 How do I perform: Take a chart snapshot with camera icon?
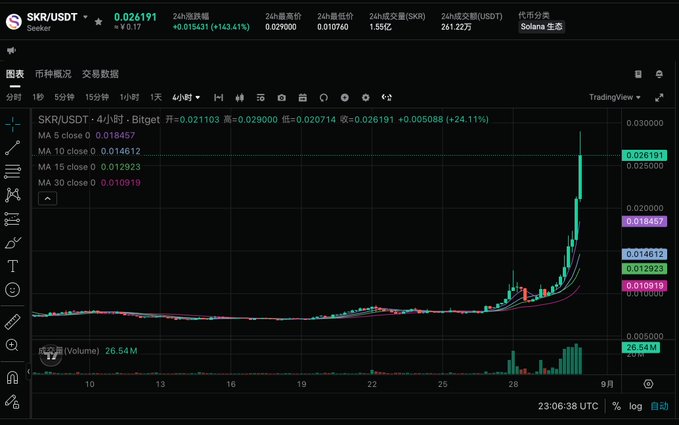pyautogui.click(x=281, y=97)
